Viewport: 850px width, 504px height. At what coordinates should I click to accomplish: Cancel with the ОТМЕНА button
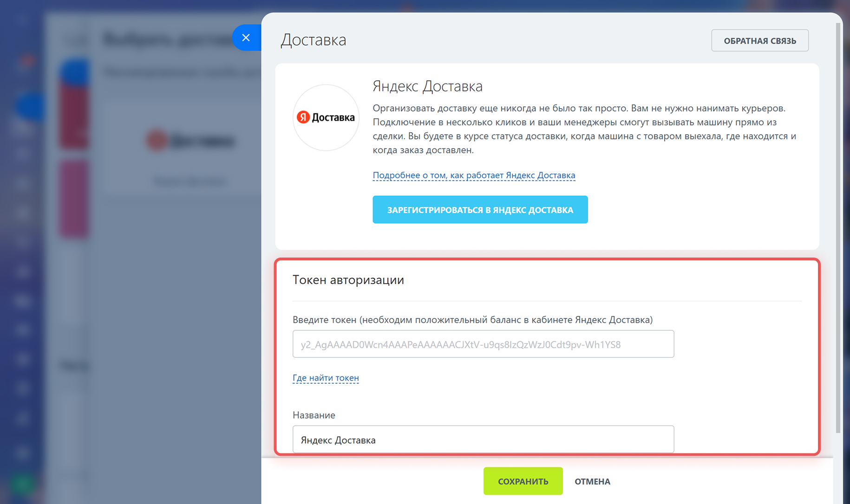click(x=592, y=481)
